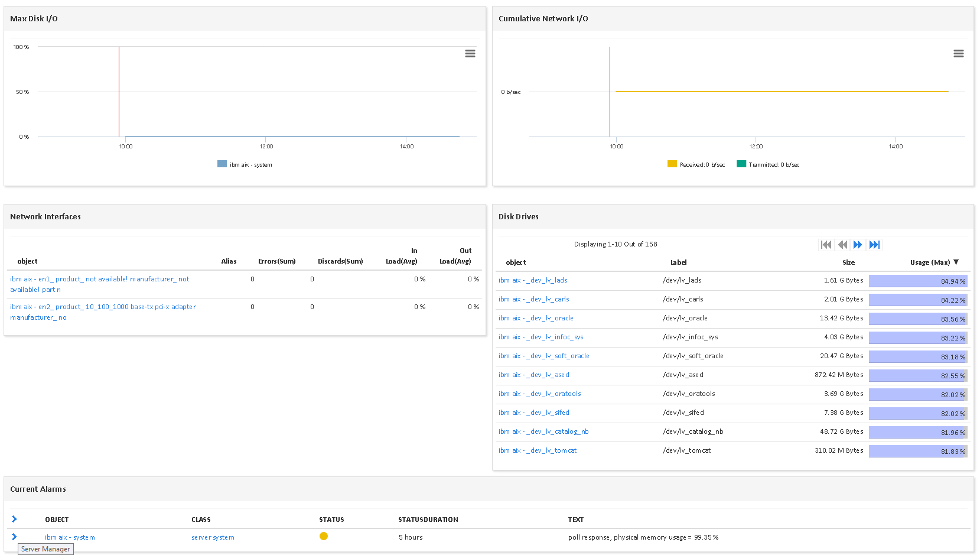
Task: Expand the Current Alarms header arrow
Action: coord(14,518)
